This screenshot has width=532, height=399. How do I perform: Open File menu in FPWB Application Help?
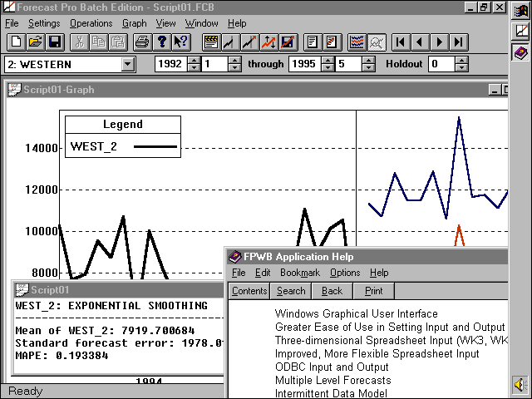click(239, 273)
